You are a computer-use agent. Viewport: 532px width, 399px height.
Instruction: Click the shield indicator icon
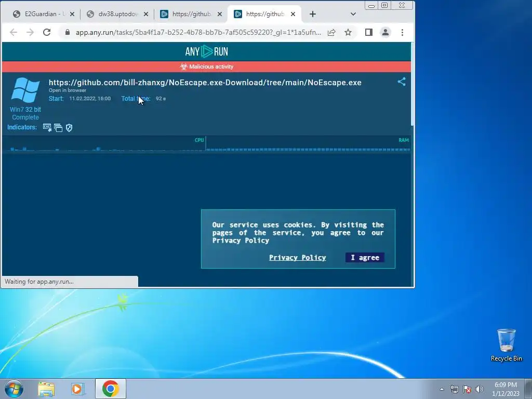point(69,128)
